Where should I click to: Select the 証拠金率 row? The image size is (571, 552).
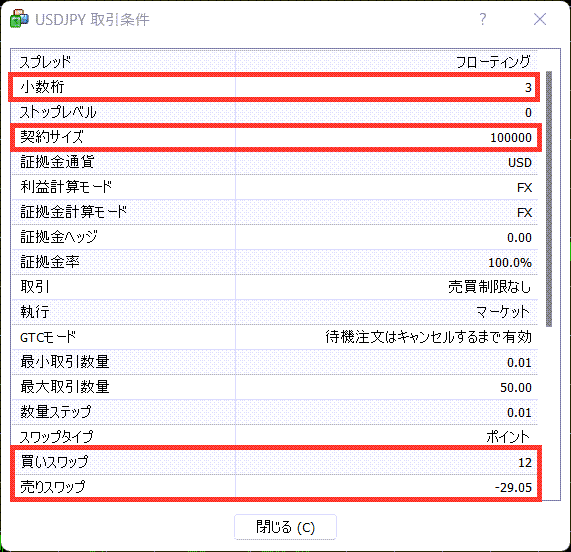pos(275,262)
